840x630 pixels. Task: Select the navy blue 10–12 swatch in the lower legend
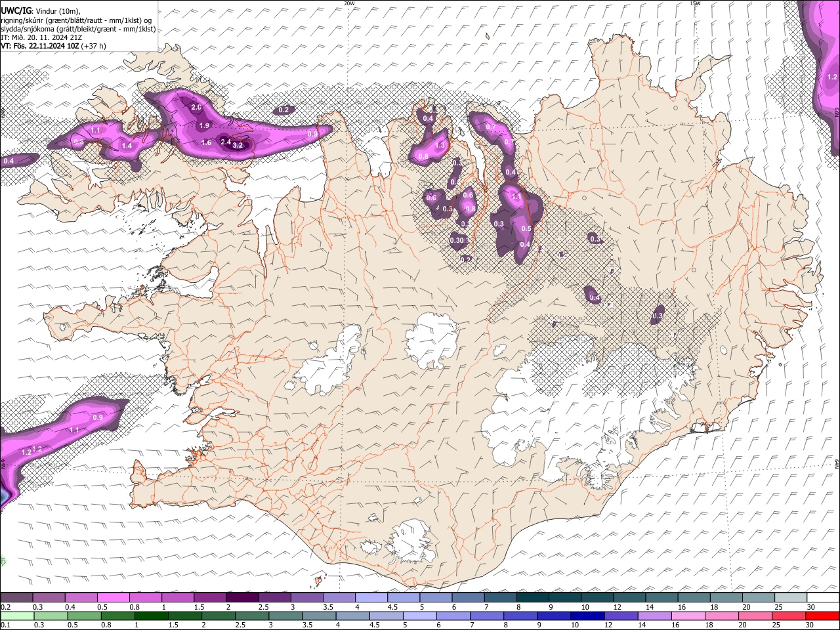click(587, 616)
